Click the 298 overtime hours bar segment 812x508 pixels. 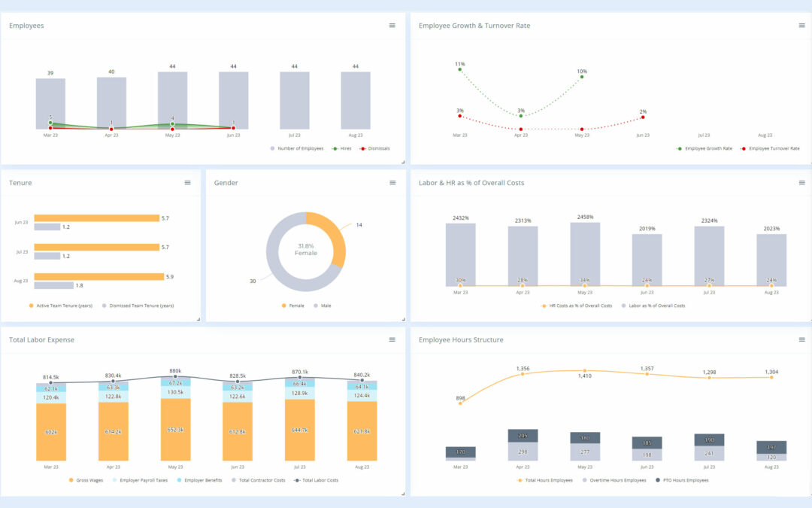pos(523,452)
